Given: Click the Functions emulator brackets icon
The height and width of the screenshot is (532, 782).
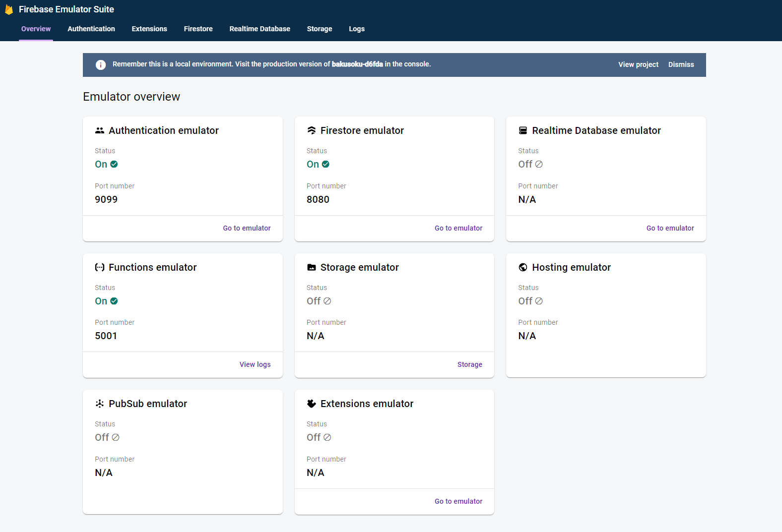Looking at the screenshot, I should pyautogui.click(x=100, y=267).
